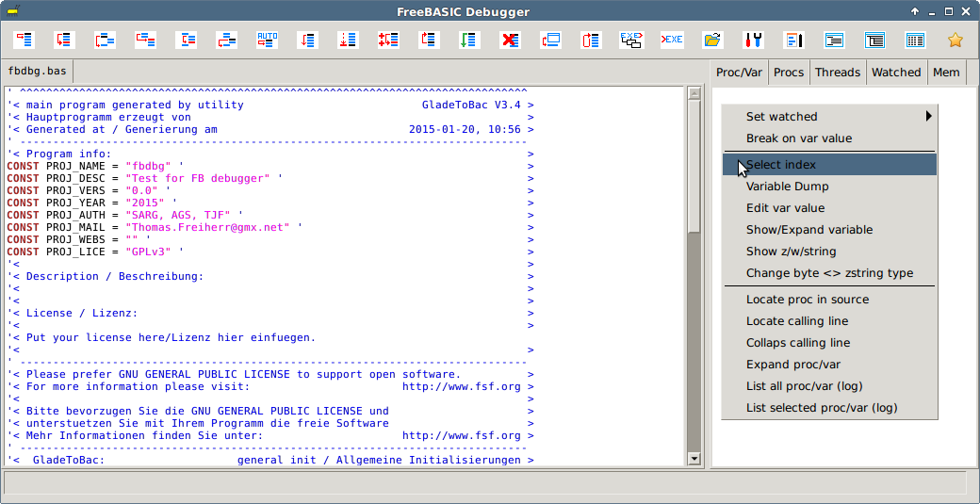Select Locate proc in source

coord(808,300)
